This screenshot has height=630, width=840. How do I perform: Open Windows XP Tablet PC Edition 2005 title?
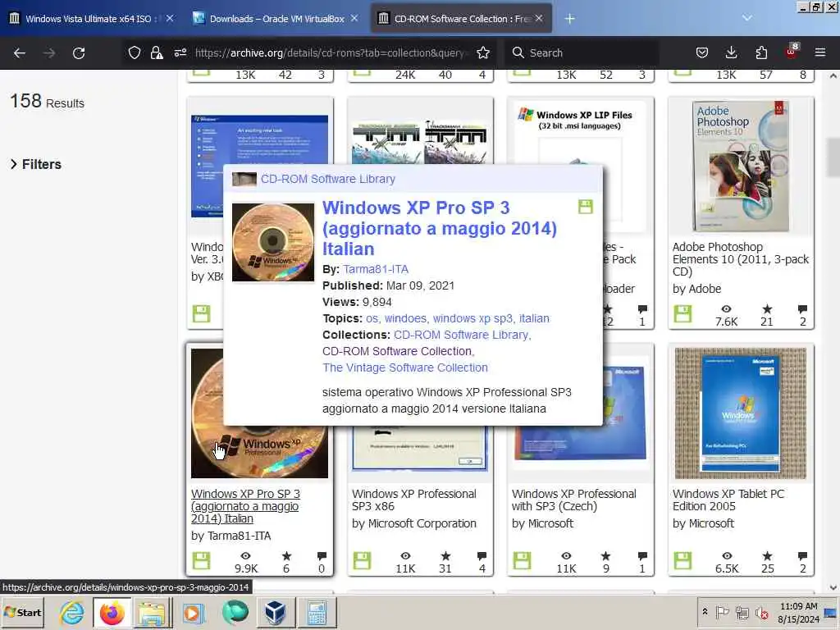(728, 500)
